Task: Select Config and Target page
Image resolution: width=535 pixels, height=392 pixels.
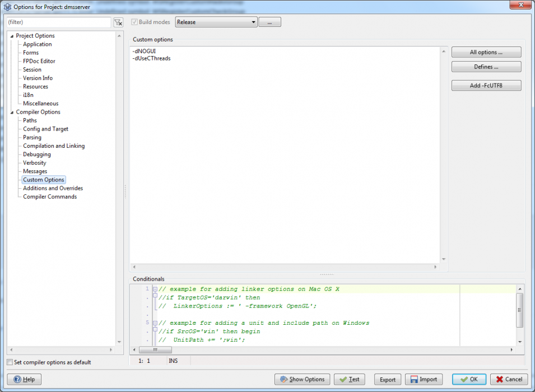Action: tap(45, 129)
